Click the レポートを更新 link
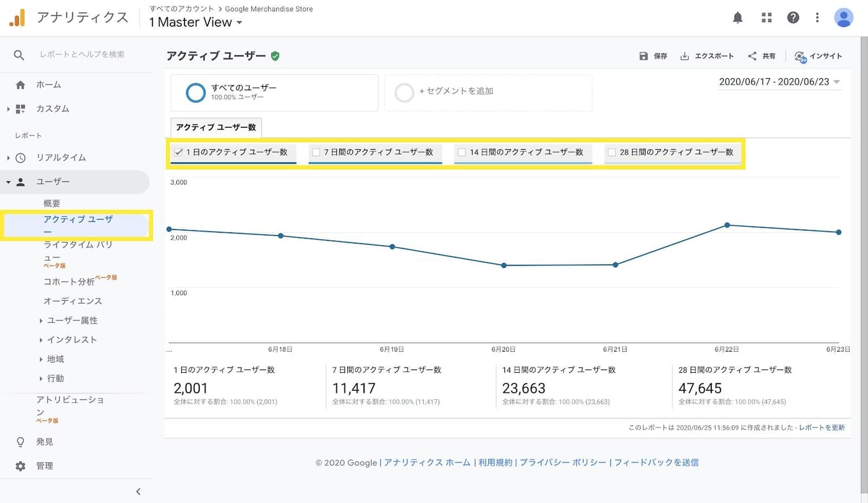The width and height of the screenshot is (868, 503). pyautogui.click(x=822, y=428)
